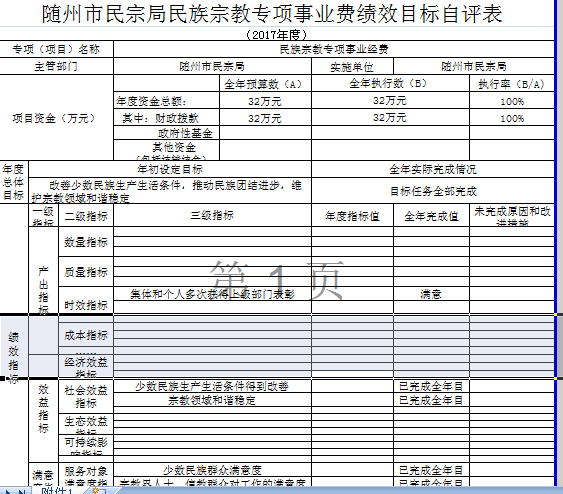
Task: Select 随州市民宗局 beside 主管部门
Action: (212, 66)
